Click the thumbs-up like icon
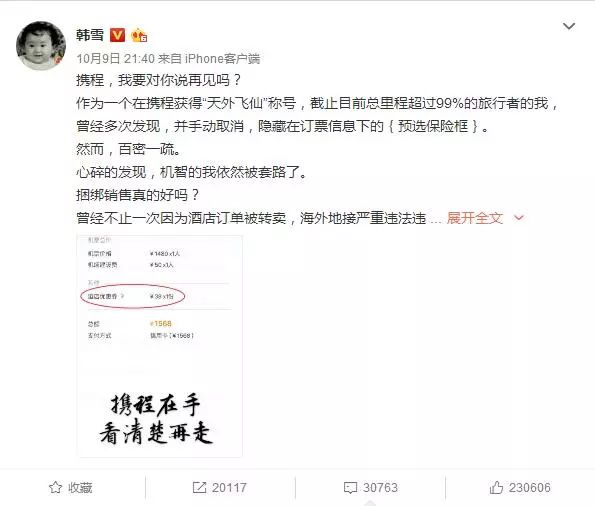 496,487
